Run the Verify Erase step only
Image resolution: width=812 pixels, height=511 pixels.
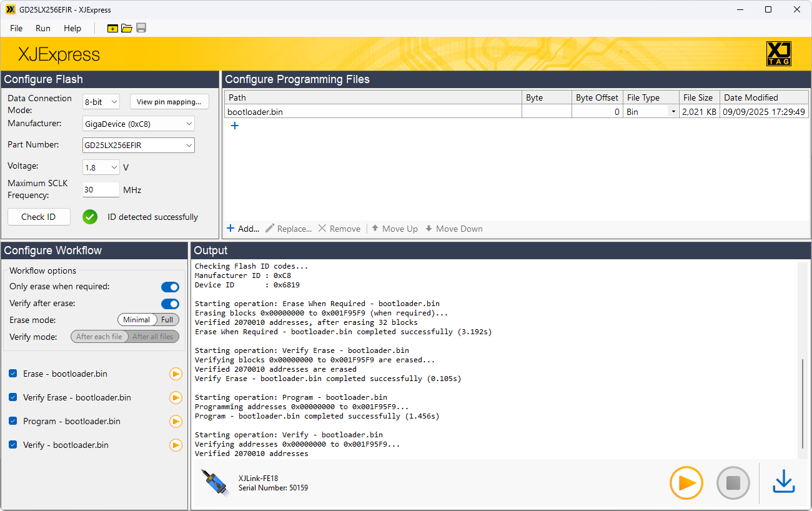(x=176, y=398)
